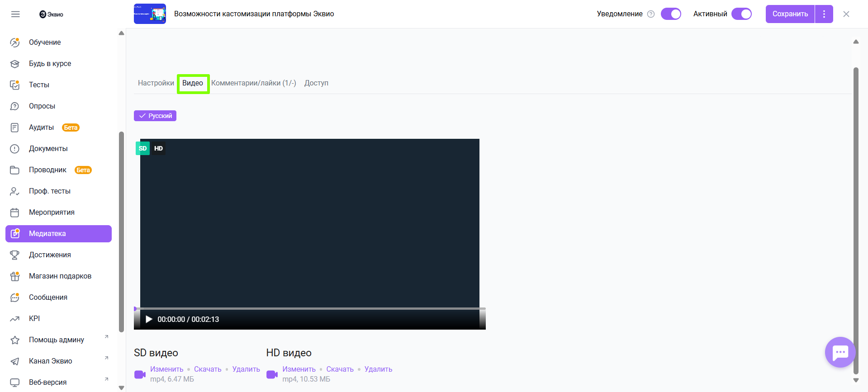Switch to the Настройки tab

tap(156, 83)
